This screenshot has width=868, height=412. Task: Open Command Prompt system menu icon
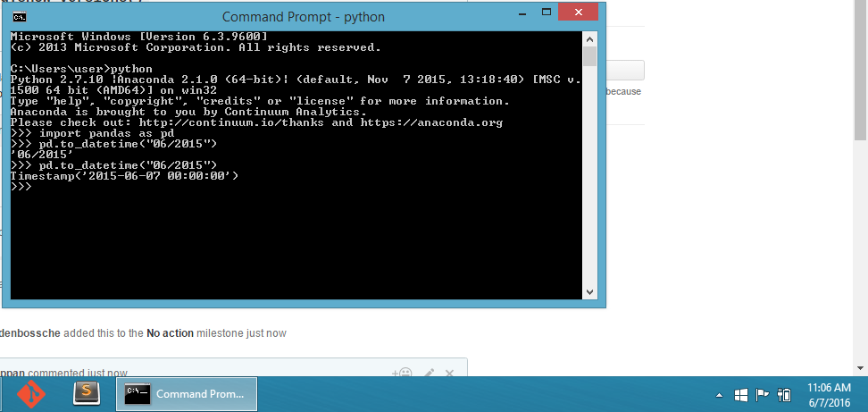click(20, 17)
